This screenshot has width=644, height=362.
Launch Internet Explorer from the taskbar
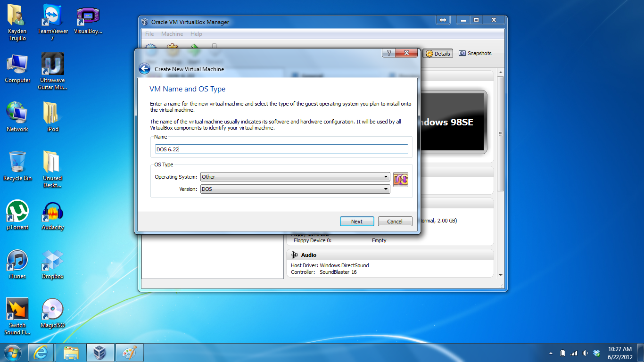click(x=41, y=352)
